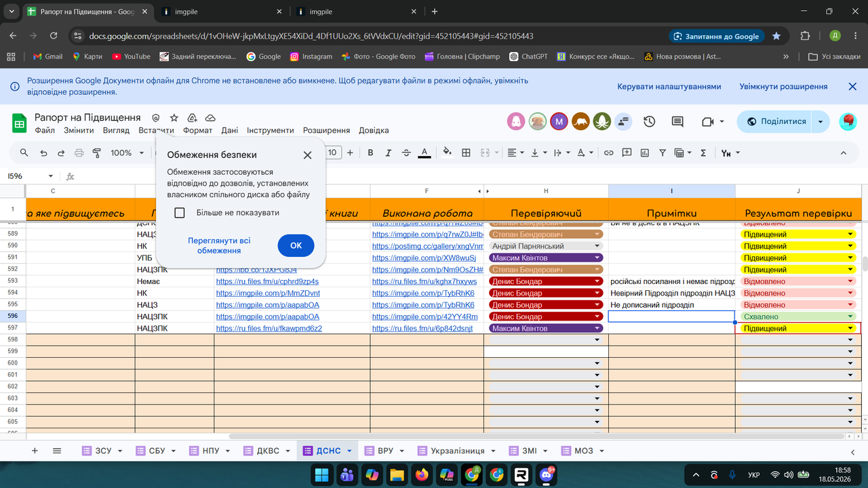Open version history clock icon

(x=650, y=122)
